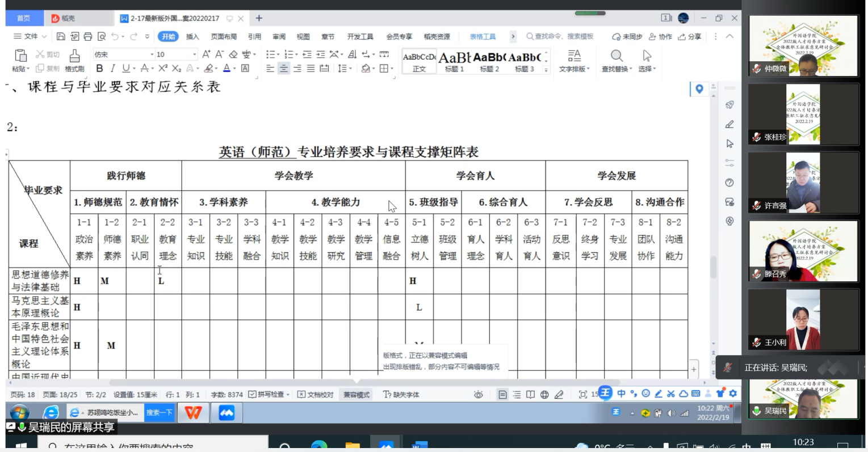Center-align the paragraph text
This screenshot has width=868, height=452.
click(x=283, y=69)
